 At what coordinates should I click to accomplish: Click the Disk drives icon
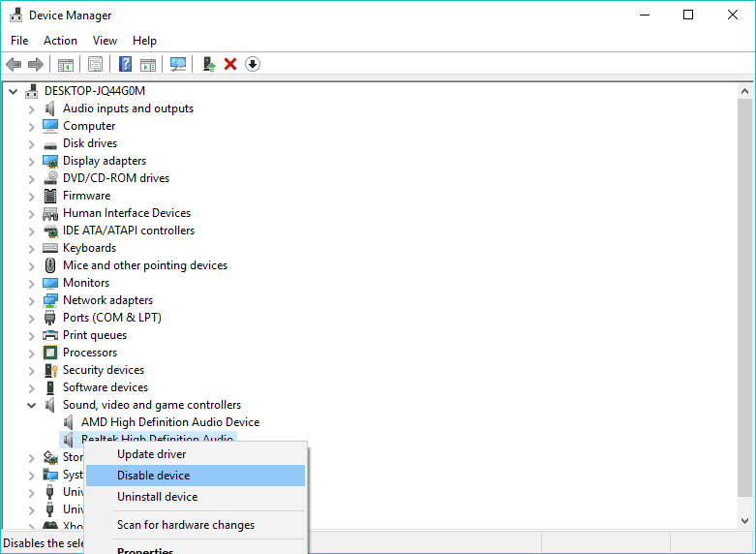[50, 144]
